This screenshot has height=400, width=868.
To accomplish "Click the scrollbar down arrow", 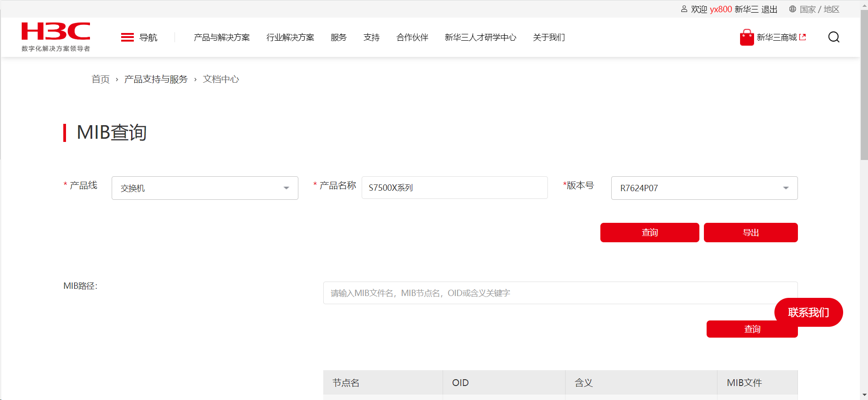I will (864, 395).
